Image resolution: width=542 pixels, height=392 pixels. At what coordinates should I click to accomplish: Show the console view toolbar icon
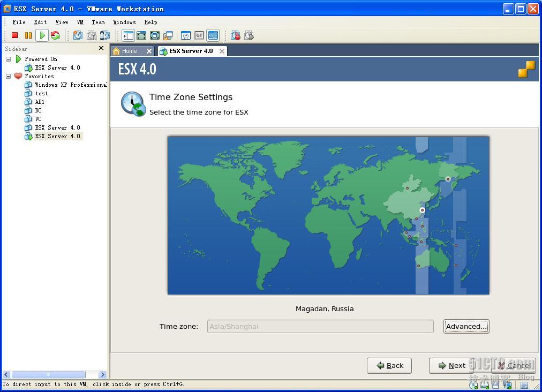point(213,35)
